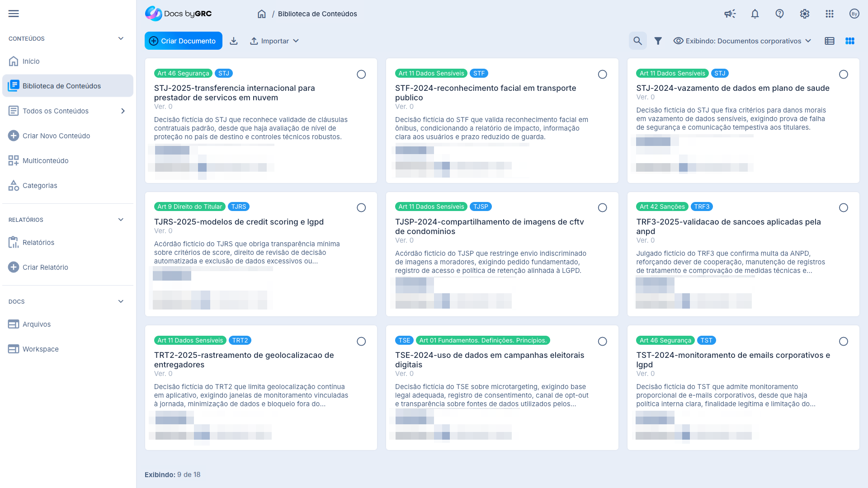
Task: Open the filter funnel icon
Action: tap(658, 41)
